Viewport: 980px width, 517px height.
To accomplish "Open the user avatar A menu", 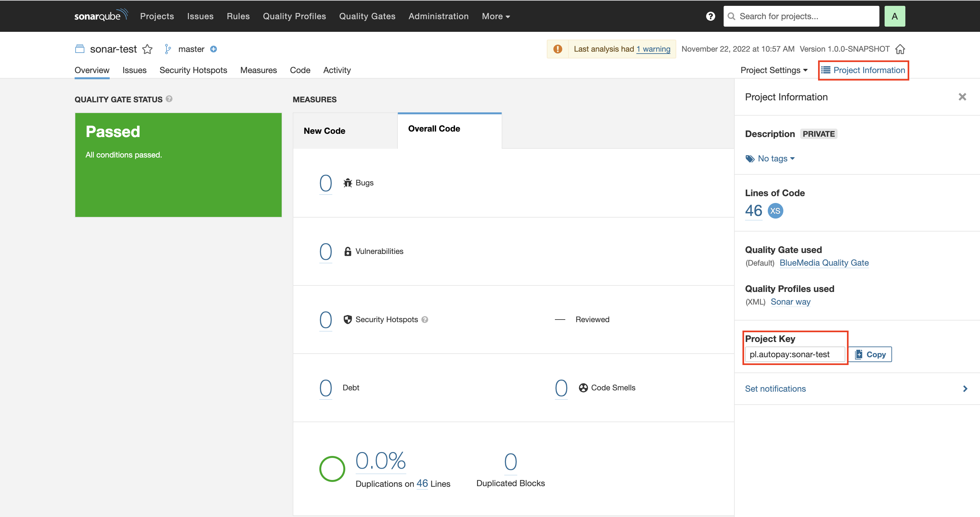I will (894, 16).
